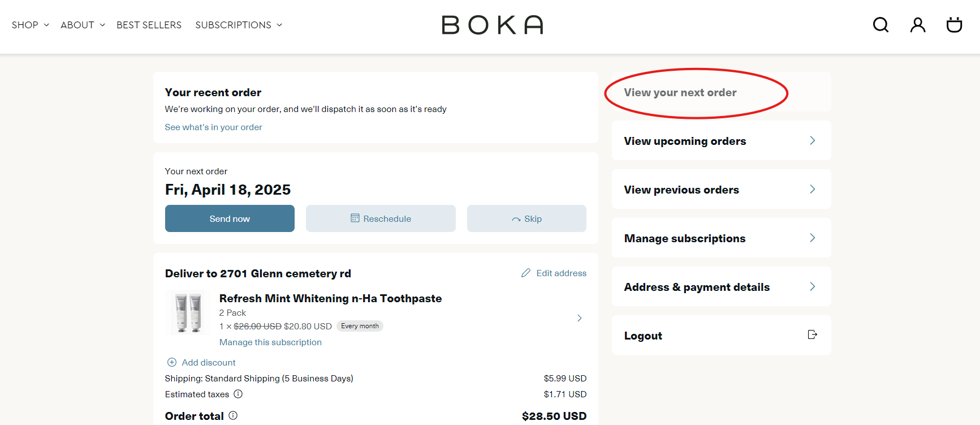Expand the ABOUT dropdown menu
Screen dimensions: 980x425
[83, 25]
